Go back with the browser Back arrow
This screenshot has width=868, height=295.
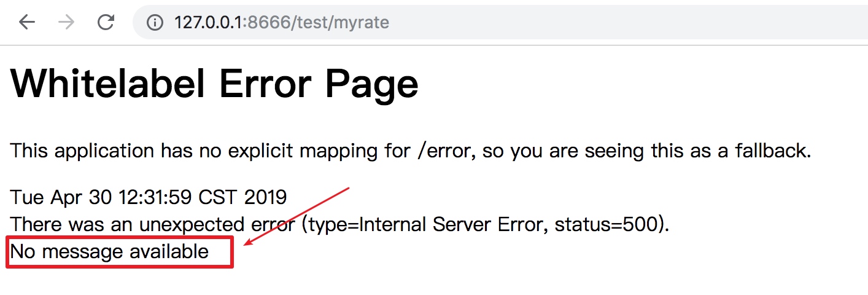(27, 23)
